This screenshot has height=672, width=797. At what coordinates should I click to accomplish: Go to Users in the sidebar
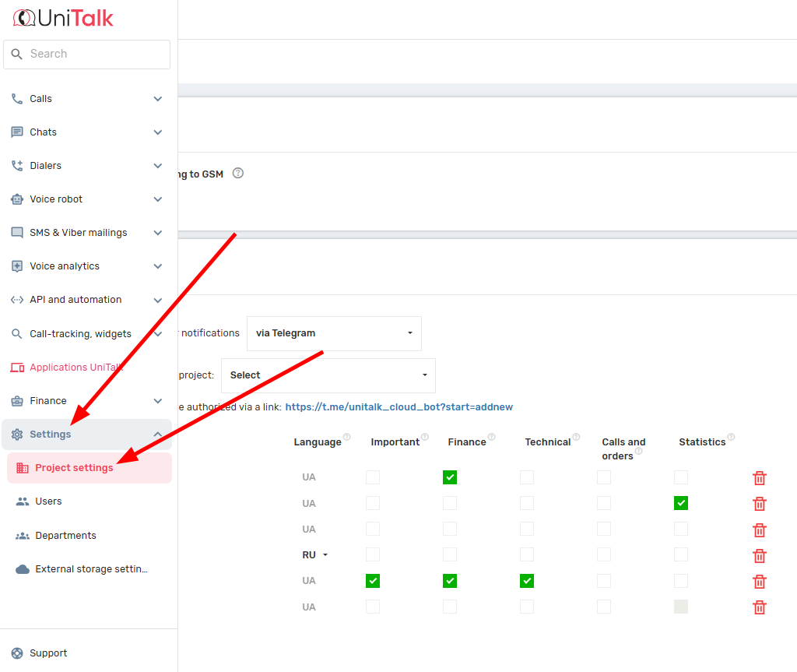pyautogui.click(x=48, y=501)
